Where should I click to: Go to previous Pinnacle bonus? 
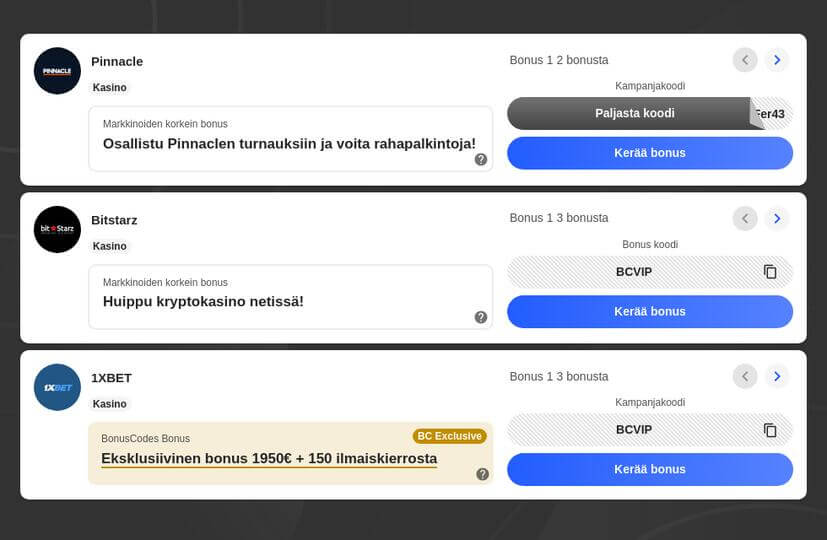[x=745, y=60]
